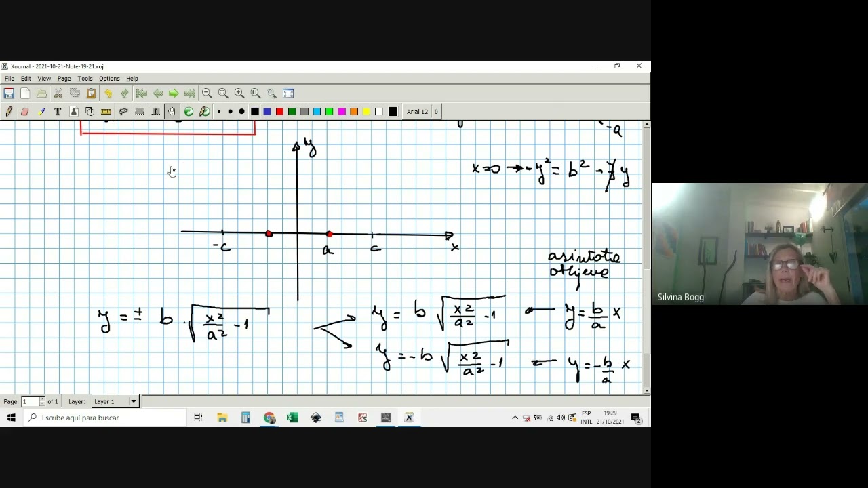This screenshot has height=488, width=868.
Task: Open Chrome from the taskbar
Action: 269,418
